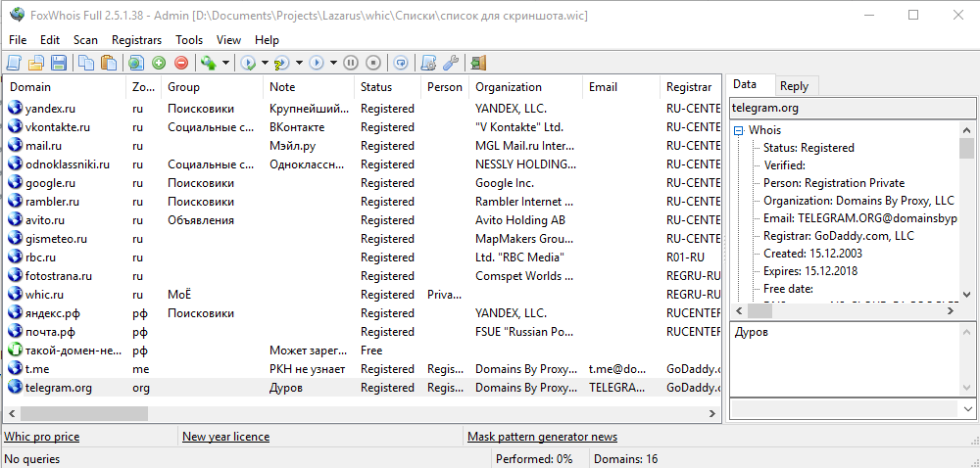Click the domain list horizontal scrollbar thumb
Screen dimensions: 980x468
point(83,414)
